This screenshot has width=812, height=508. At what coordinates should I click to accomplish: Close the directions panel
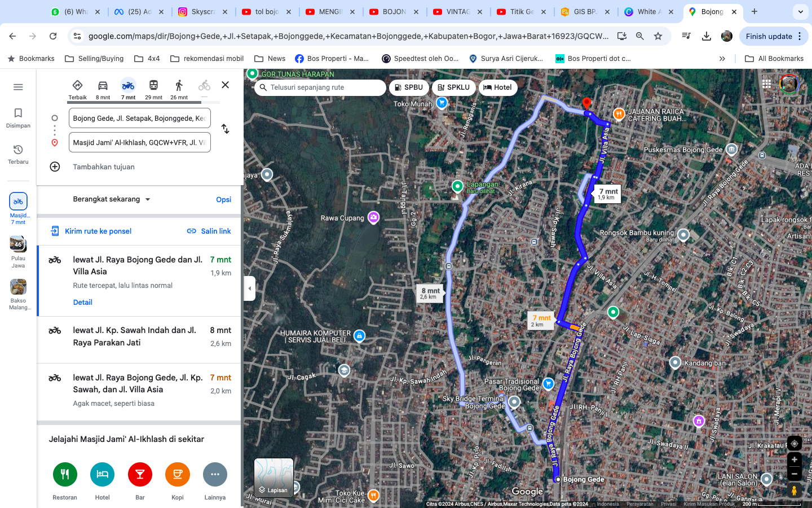(x=225, y=85)
